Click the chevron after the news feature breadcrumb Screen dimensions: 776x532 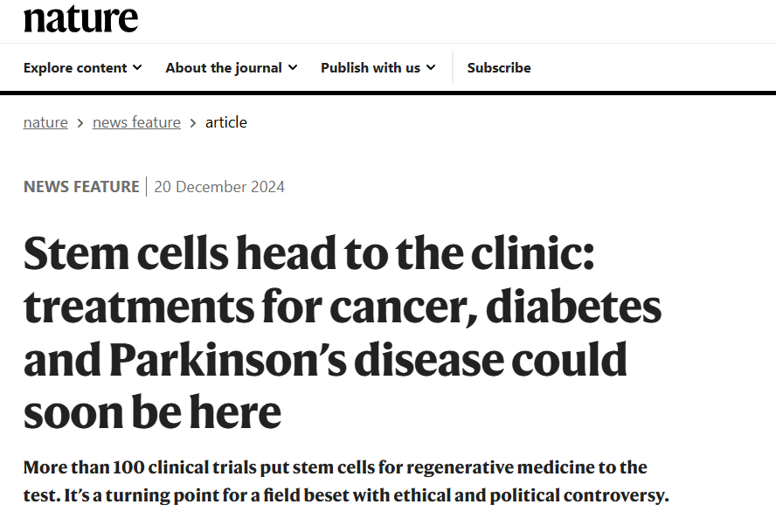click(x=193, y=123)
